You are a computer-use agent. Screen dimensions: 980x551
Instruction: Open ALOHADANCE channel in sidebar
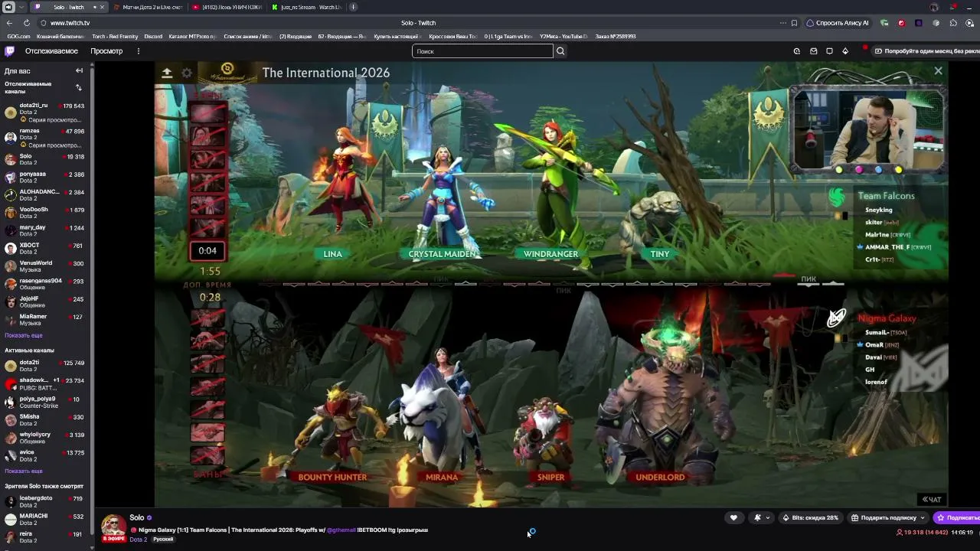tap(44, 195)
